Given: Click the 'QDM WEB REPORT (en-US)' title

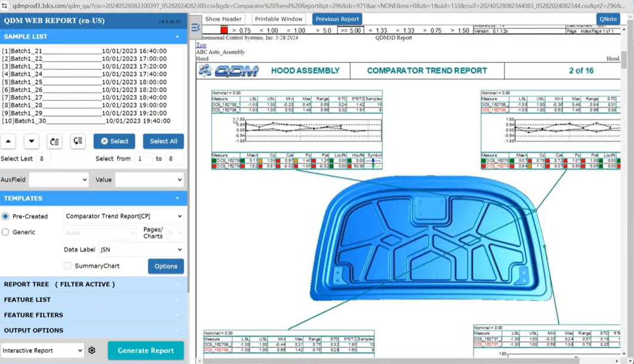Looking at the screenshot, I should coord(54,21).
